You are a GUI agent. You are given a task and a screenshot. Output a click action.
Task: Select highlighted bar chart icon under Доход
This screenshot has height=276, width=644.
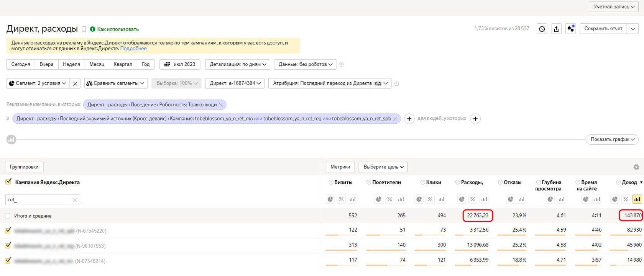click(637, 199)
